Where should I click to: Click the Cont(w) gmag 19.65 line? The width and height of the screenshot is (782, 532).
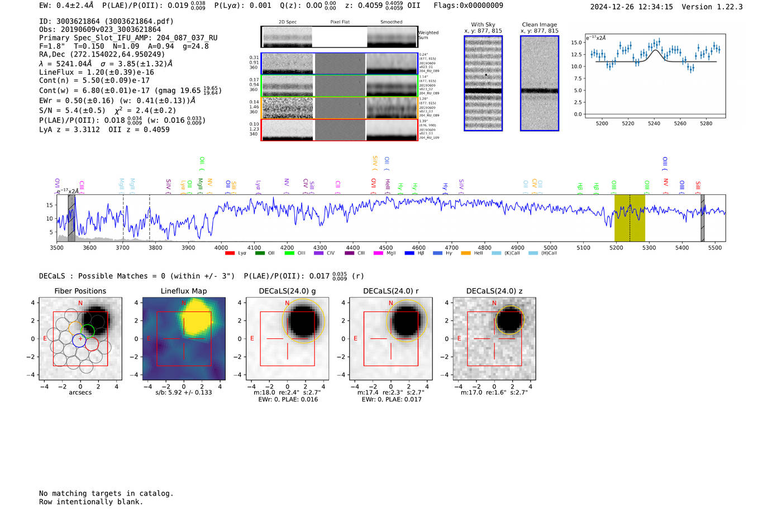pyautogui.click(x=130, y=90)
